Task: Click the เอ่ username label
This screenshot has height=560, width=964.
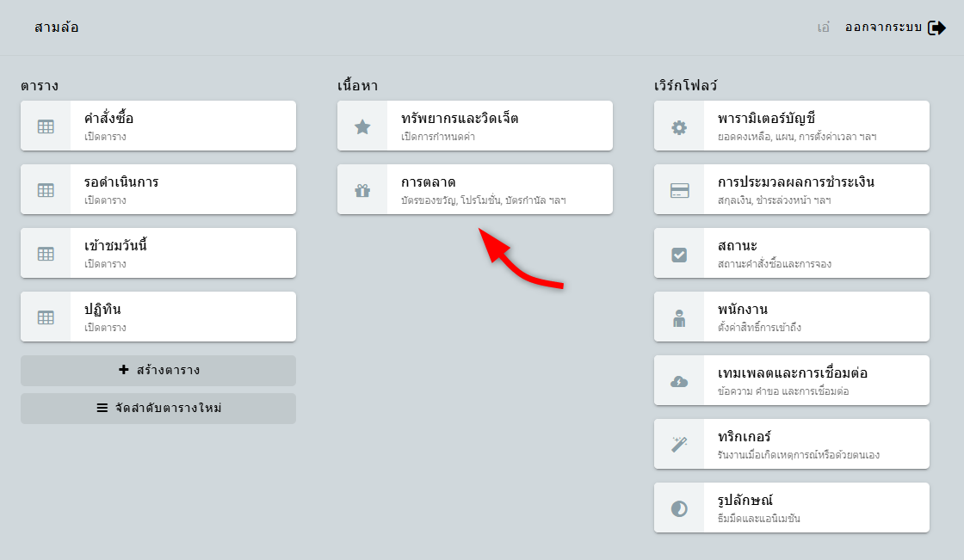Action: pos(824,28)
